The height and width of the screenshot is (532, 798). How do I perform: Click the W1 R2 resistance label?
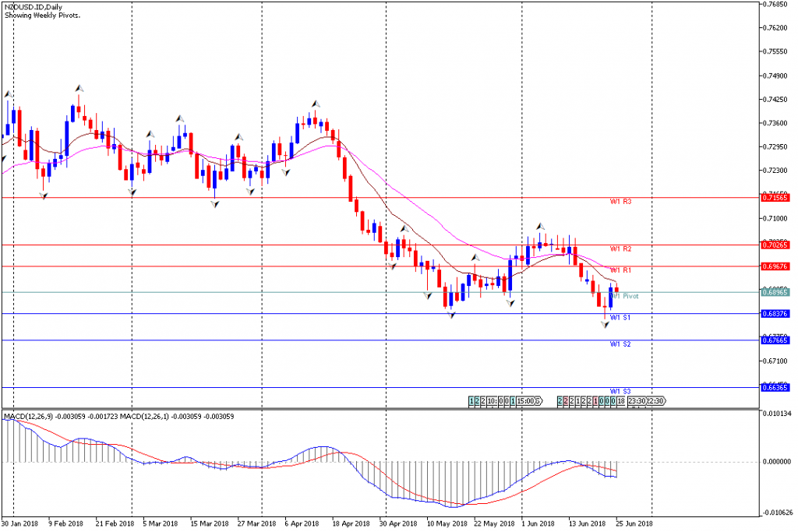click(620, 248)
